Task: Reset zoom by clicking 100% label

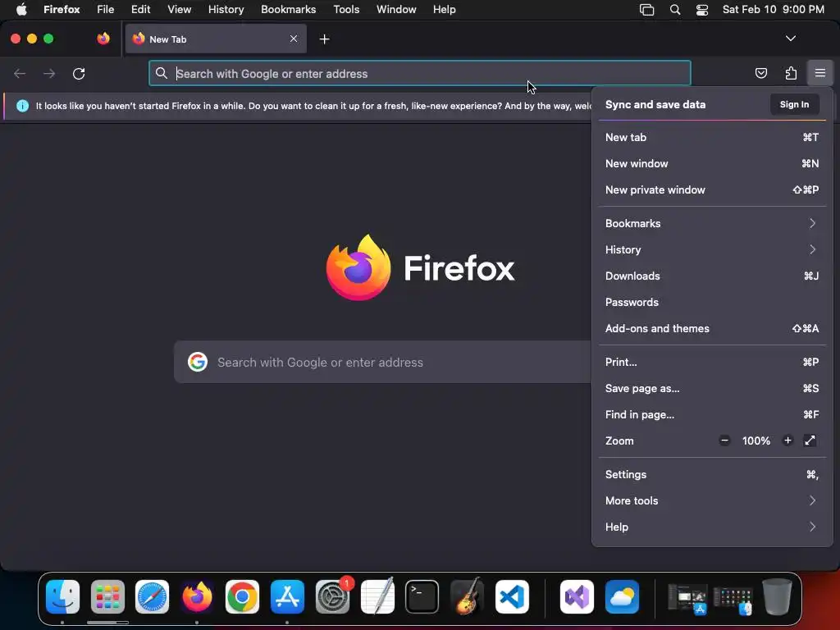Action: 756,441
